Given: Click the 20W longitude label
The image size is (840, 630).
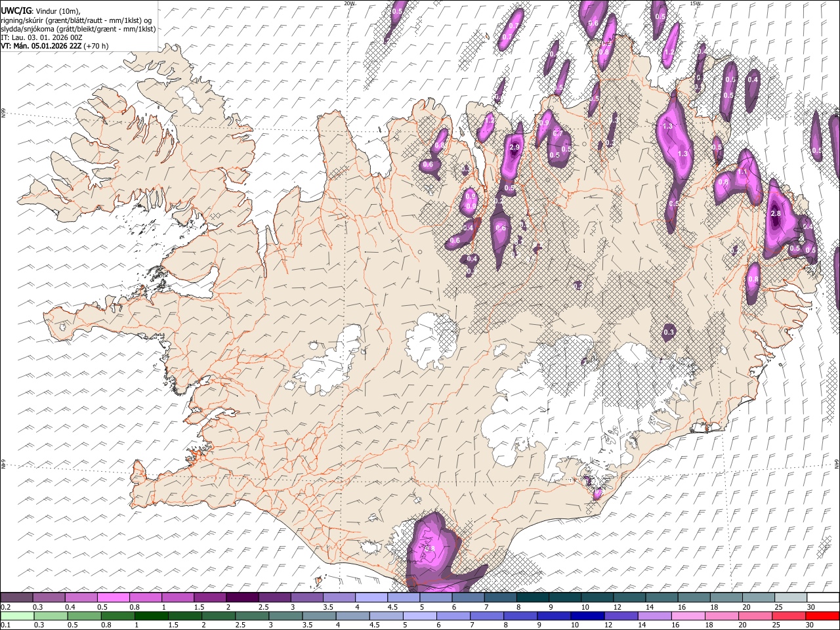Looking at the screenshot, I should pyautogui.click(x=349, y=3).
